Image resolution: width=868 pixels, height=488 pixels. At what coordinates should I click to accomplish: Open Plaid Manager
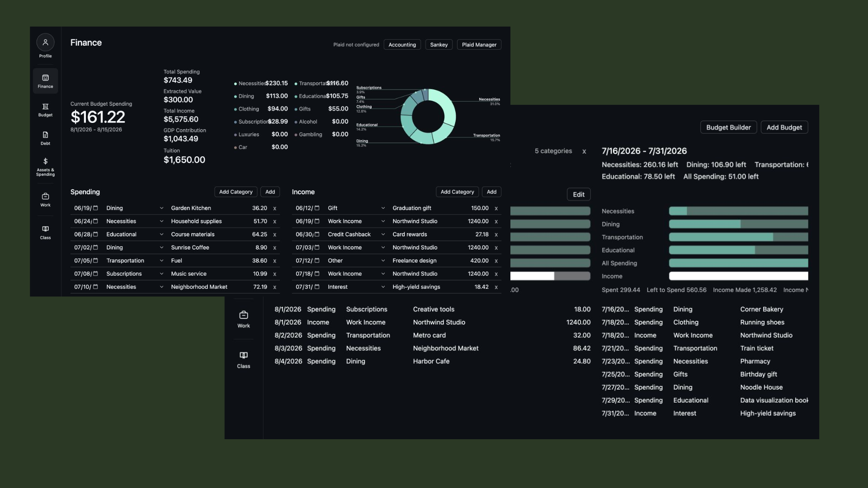point(479,45)
